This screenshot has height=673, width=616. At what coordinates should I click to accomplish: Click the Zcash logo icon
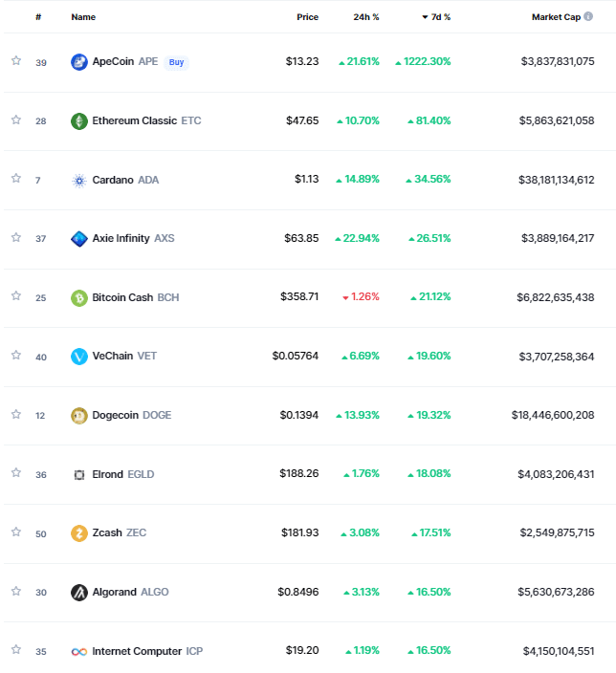pyautogui.click(x=79, y=533)
